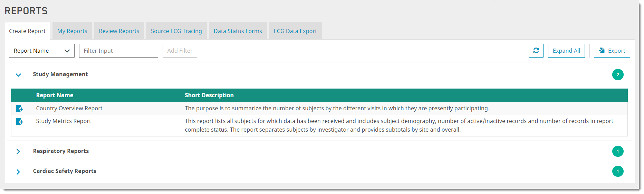Click the Export button
The image size is (644, 194).
[612, 51]
